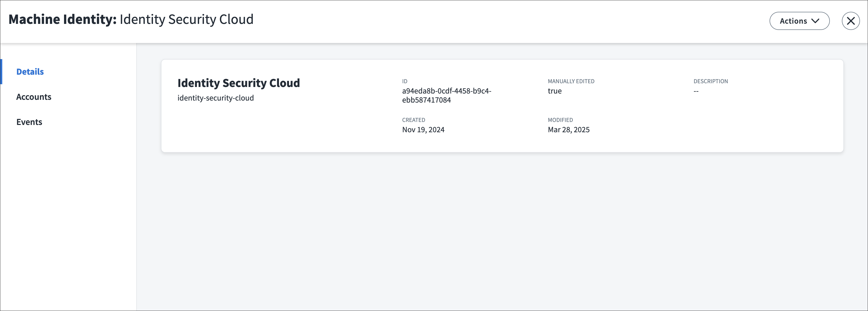Click the identity-security-cloud subtitle text
The height and width of the screenshot is (311, 868).
[x=216, y=98]
